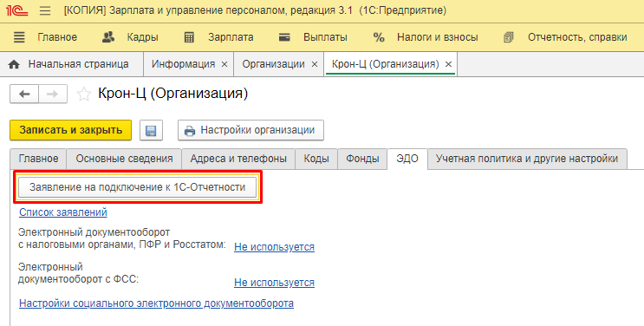This screenshot has height=326, width=644.
Task: Open the Зарплата section
Action: pos(231,37)
